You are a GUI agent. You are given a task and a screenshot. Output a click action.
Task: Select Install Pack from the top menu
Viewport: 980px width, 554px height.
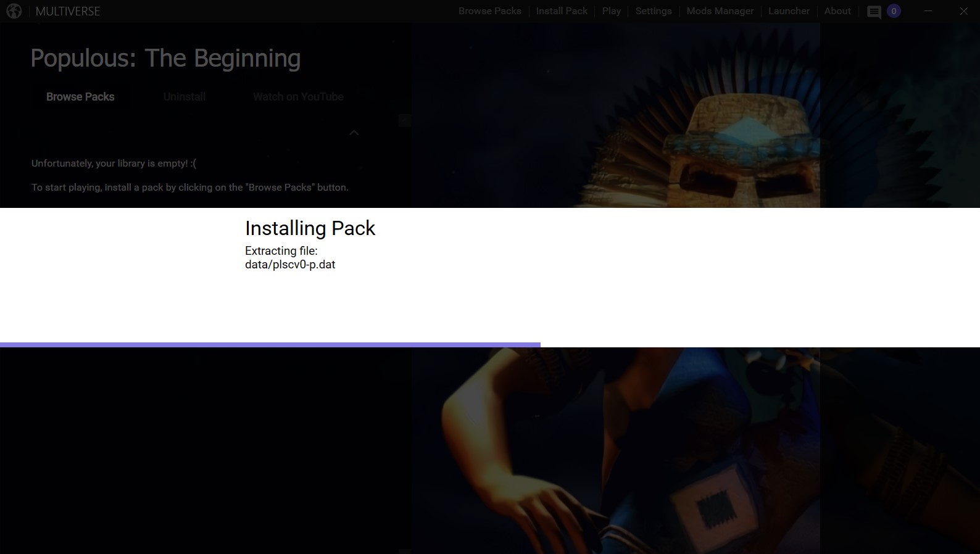[562, 11]
